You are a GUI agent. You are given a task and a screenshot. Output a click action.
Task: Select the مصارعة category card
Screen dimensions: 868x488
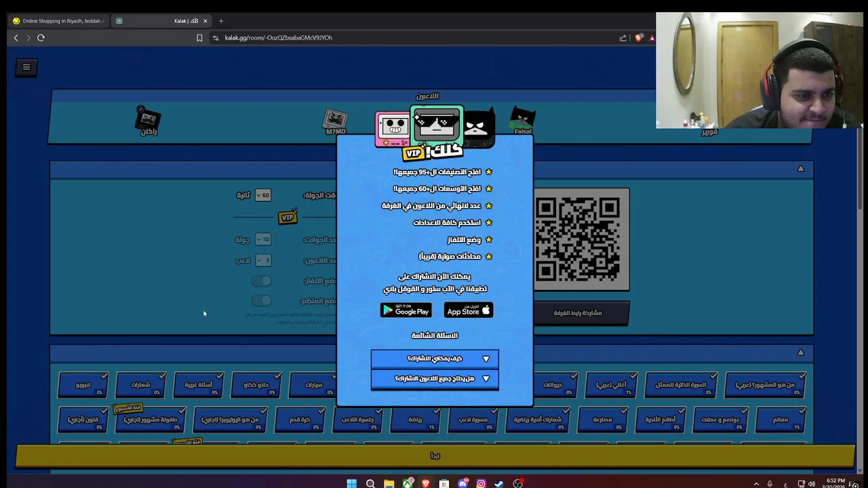click(x=603, y=419)
